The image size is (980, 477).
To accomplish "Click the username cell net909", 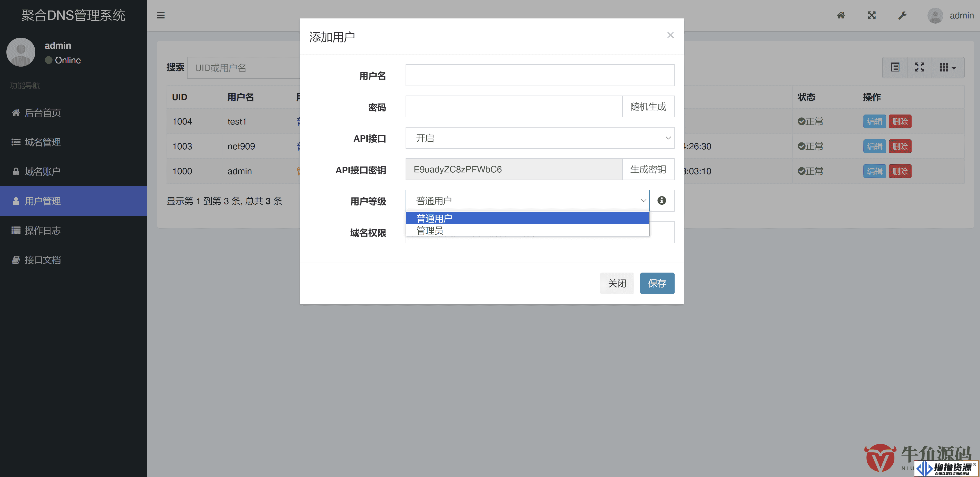I will click(256, 147).
